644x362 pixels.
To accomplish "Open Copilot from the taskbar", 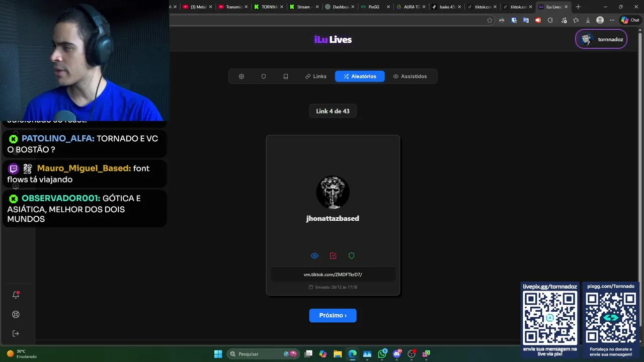I will (x=323, y=354).
